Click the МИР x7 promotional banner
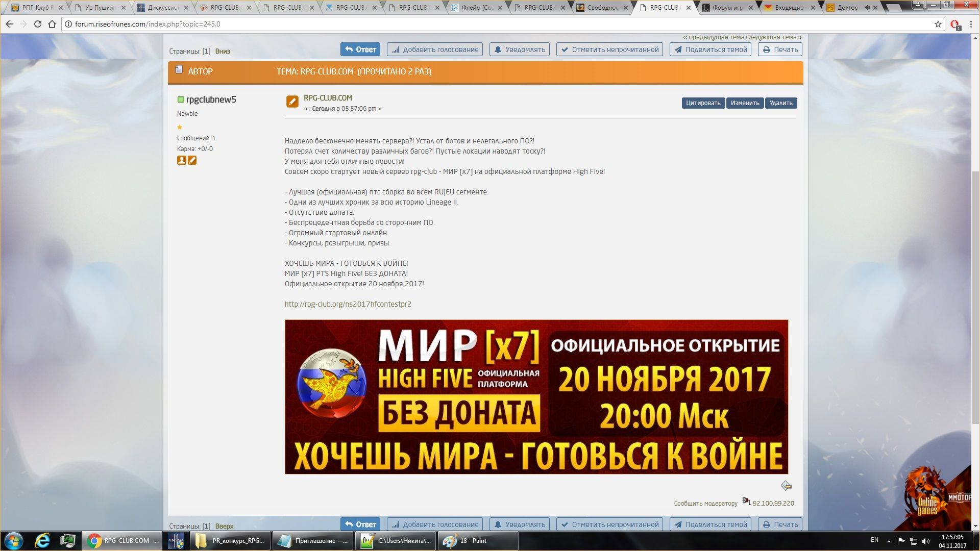 click(x=536, y=397)
